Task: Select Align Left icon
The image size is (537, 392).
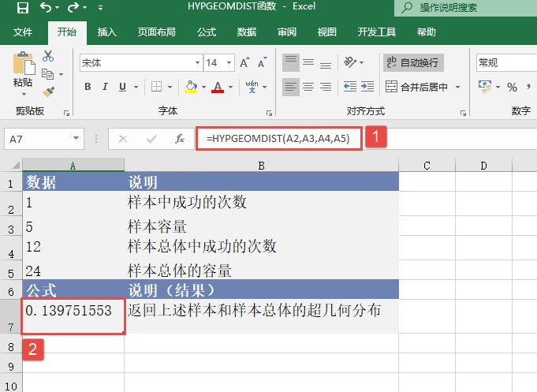Action: pos(291,87)
